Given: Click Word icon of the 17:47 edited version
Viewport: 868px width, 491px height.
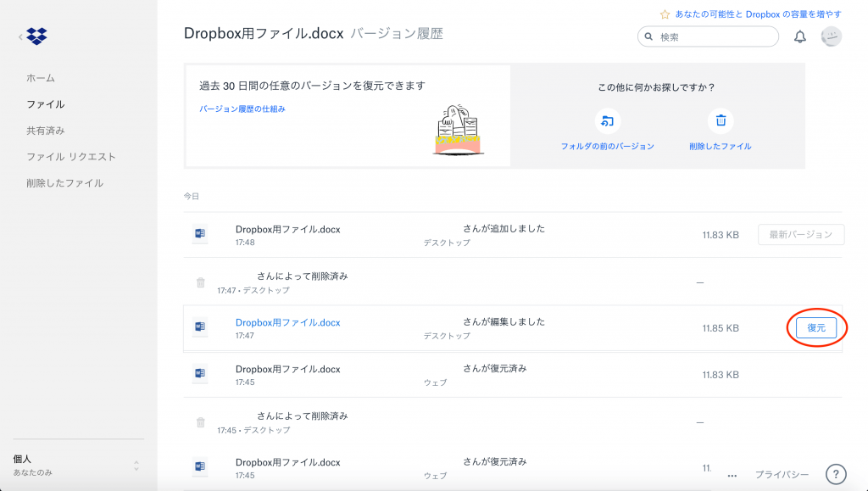Looking at the screenshot, I should point(200,326).
